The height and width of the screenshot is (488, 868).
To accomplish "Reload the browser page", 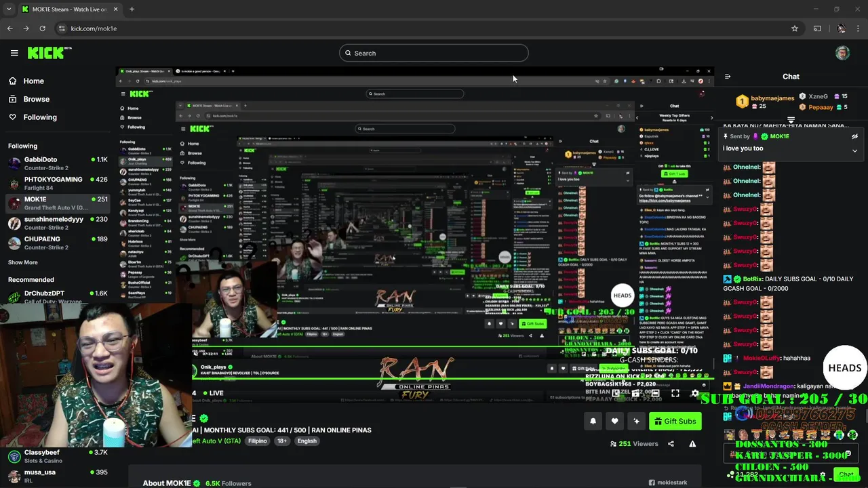I will 42,28.
